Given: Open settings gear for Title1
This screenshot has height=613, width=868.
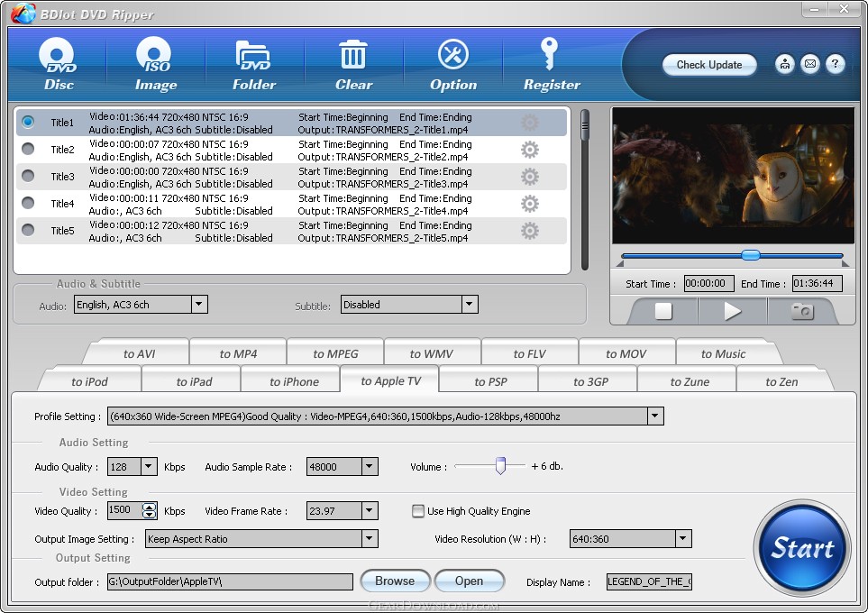Looking at the screenshot, I should [530, 123].
